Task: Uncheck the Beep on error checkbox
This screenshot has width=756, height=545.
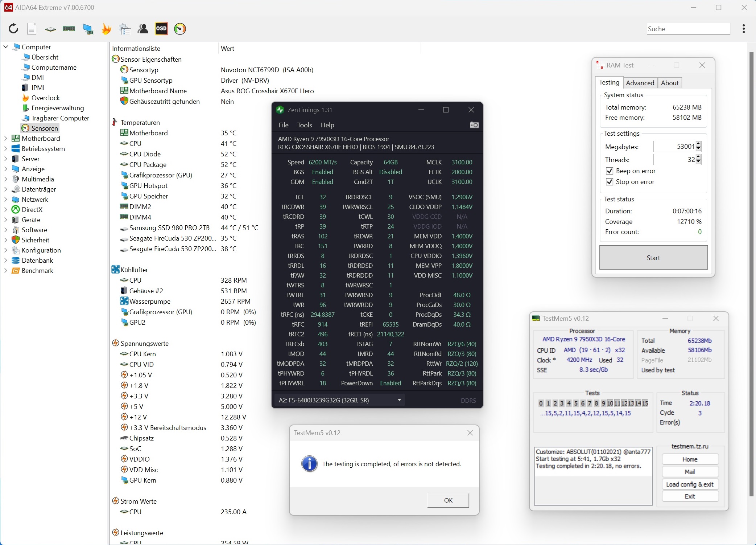Action: (610, 171)
